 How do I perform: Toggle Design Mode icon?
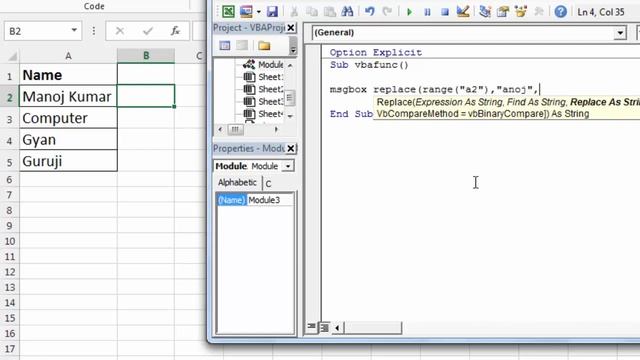463,11
